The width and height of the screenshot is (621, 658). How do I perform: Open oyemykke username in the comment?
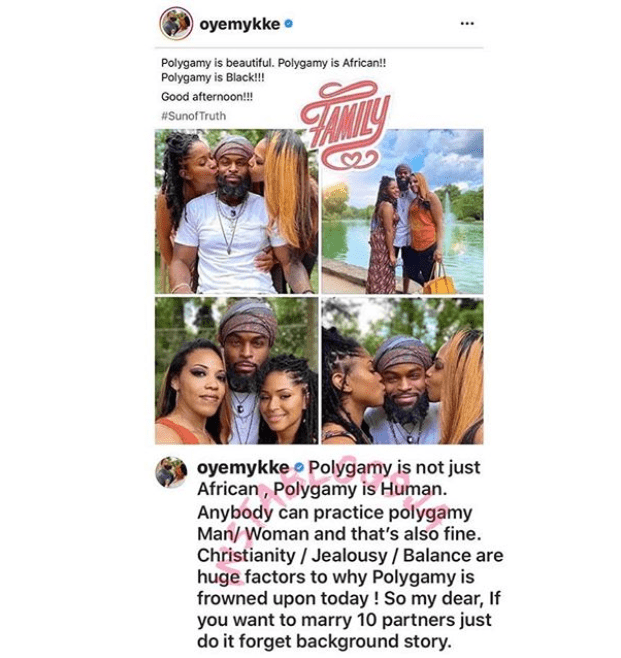pyautogui.click(x=243, y=467)
